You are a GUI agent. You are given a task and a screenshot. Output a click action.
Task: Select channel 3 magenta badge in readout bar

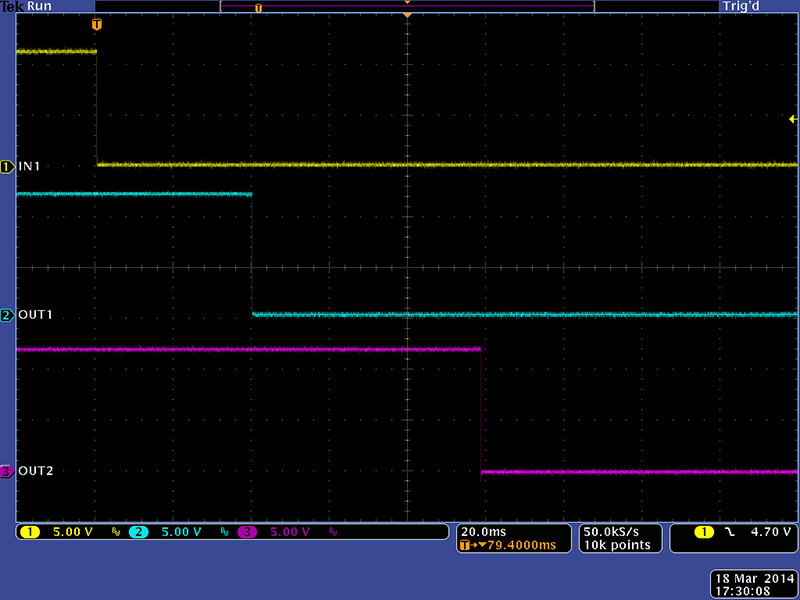click(247, 532)
